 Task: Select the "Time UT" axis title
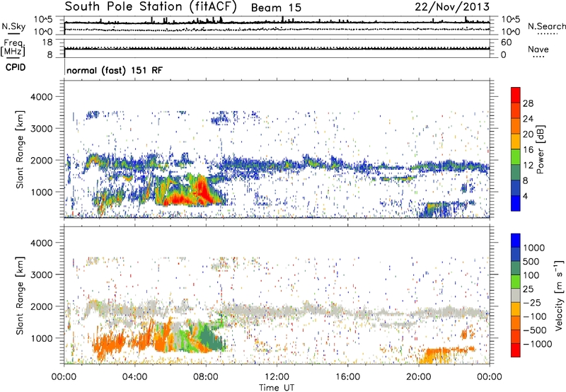click(277, 387)
